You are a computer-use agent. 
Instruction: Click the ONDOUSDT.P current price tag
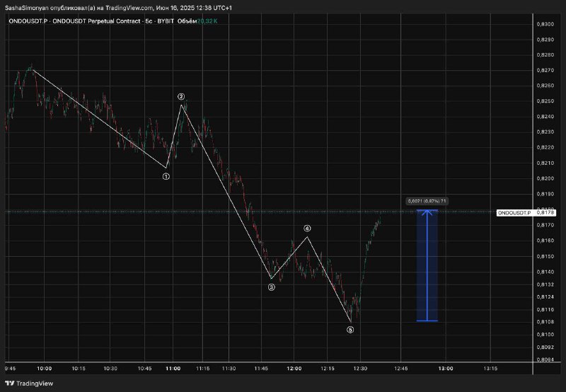[514, 213]
